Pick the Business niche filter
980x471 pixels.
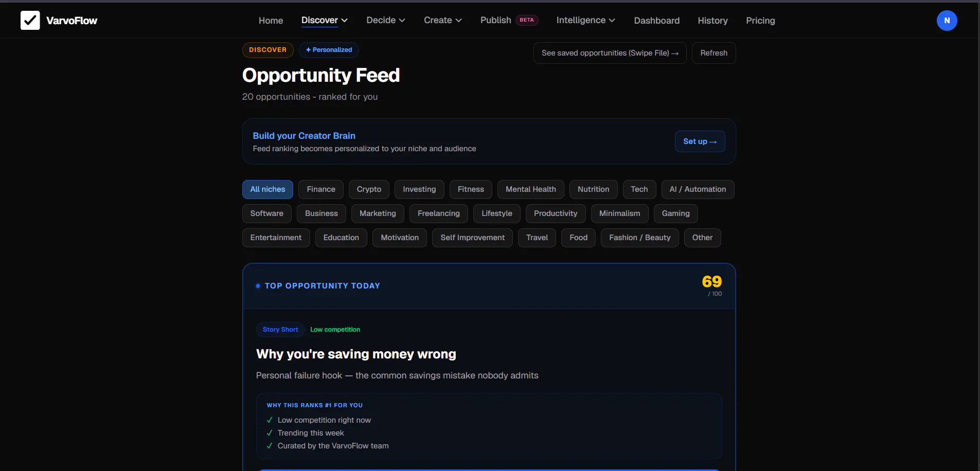(321, 213)
